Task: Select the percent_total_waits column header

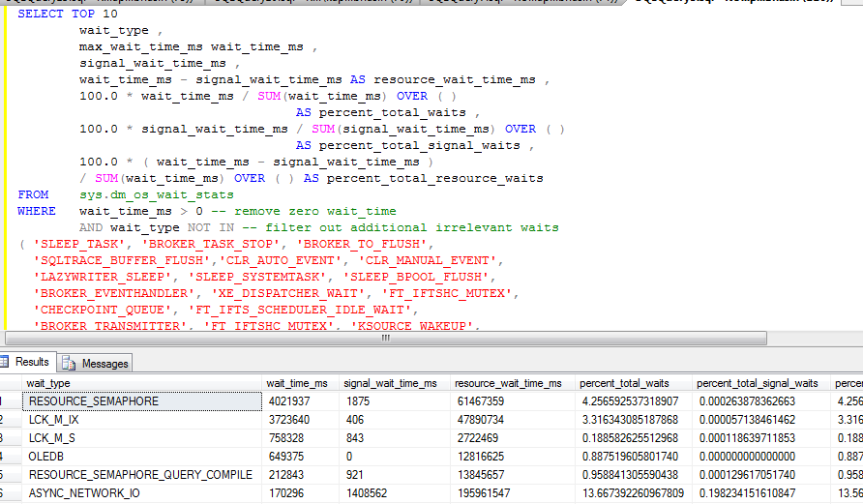Action: tap(633, 383)
